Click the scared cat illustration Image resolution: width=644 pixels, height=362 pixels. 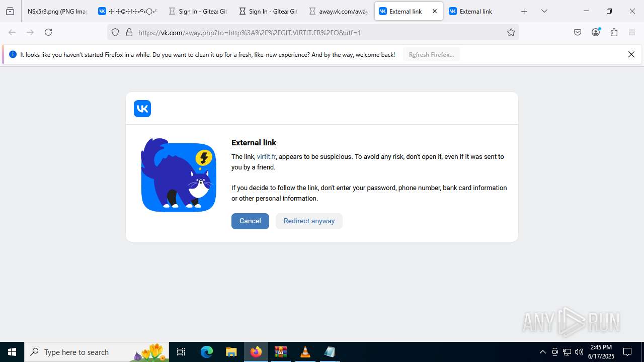point(179,175)
